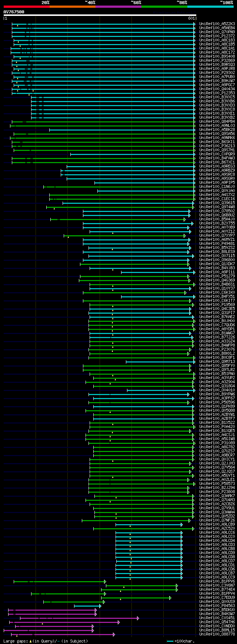Viewport: 237px width, 644px height.
Task: Open hit UniRef100_B9S408
Action: (217, 57)
